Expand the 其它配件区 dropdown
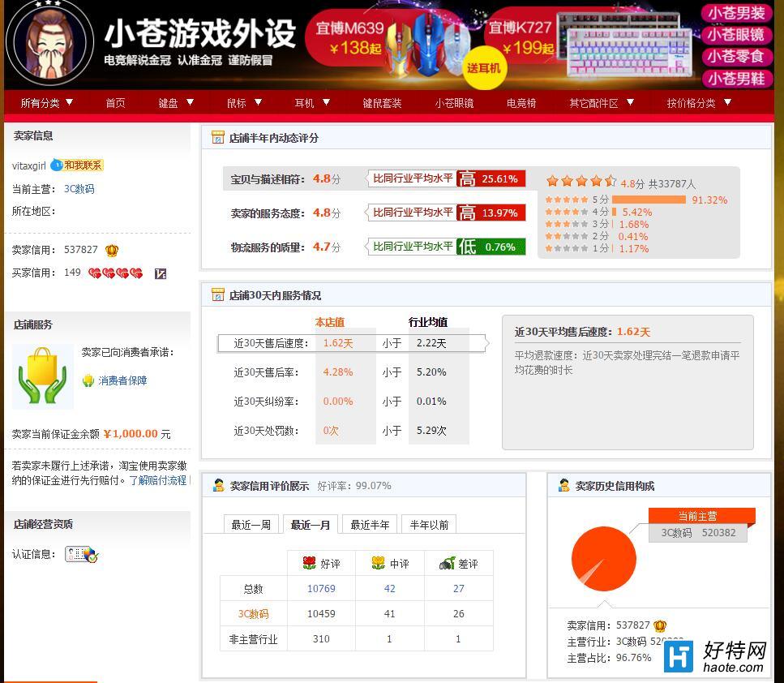 point(602,103)
